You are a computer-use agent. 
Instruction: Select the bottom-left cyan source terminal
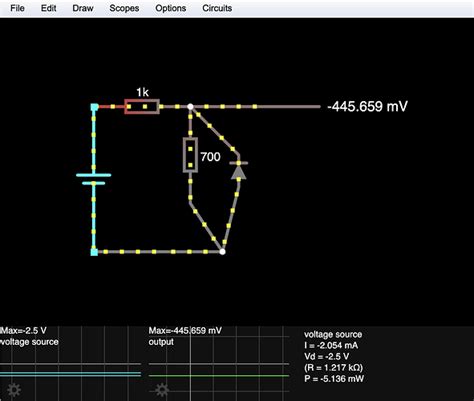pos(94,252)
